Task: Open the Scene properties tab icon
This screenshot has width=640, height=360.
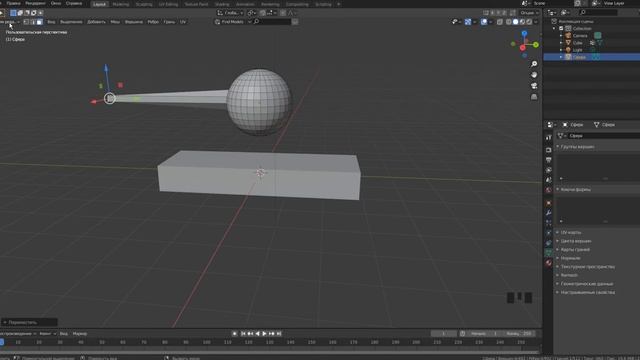Action: [x=549, y=180]
